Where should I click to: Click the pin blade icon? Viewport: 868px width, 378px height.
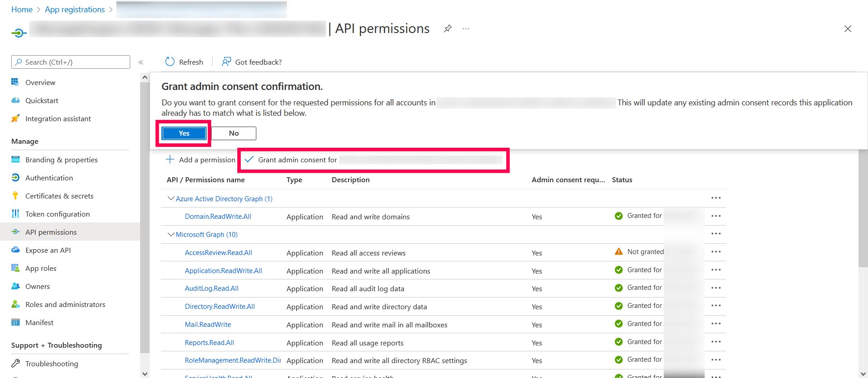click(448, 28)
